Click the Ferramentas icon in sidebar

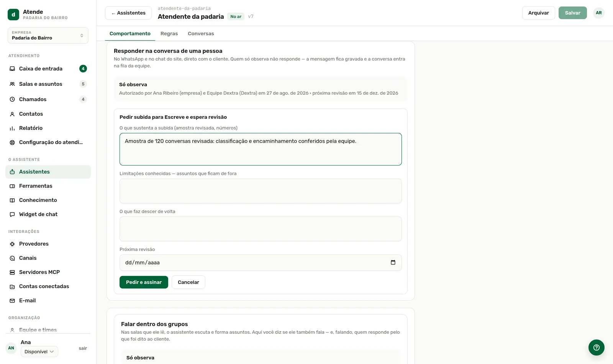(x=12, y=186)
